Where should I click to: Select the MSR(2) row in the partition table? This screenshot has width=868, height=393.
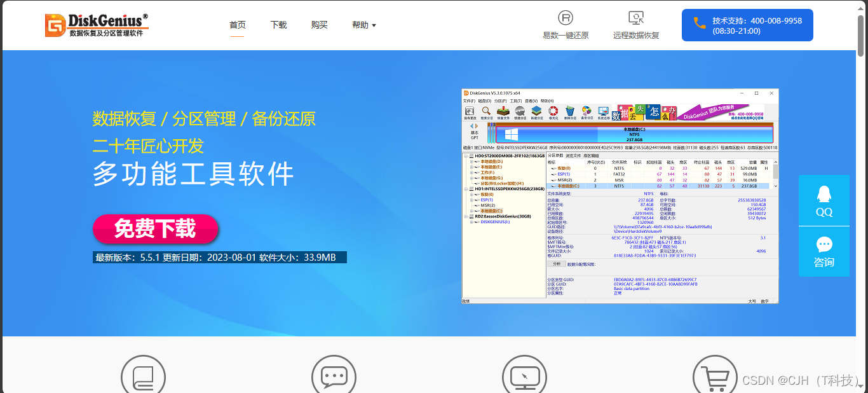tap(657, 180)
